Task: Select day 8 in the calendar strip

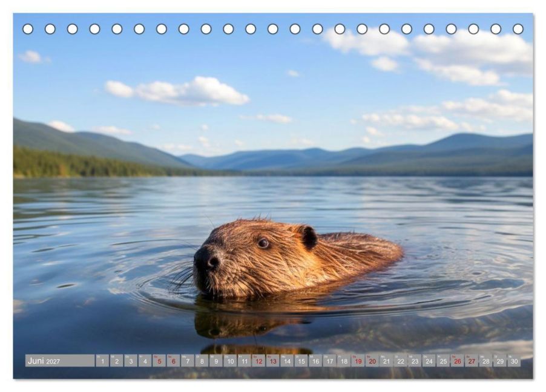Action: [202, 361]
